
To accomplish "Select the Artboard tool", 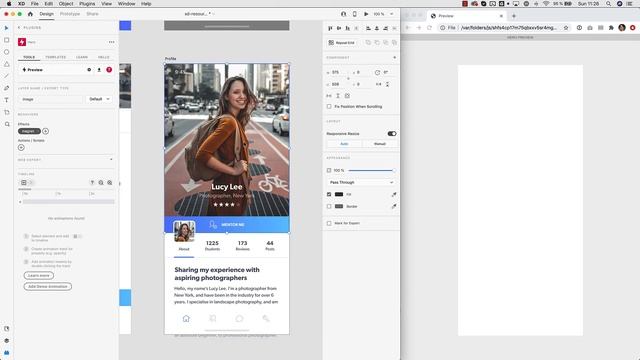I will [7, 112].
